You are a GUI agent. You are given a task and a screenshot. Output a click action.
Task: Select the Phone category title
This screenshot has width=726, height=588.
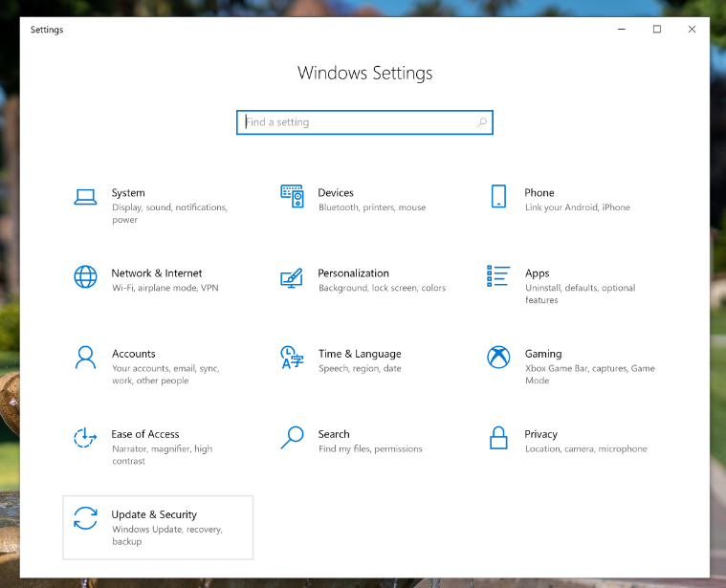(539, 193)
